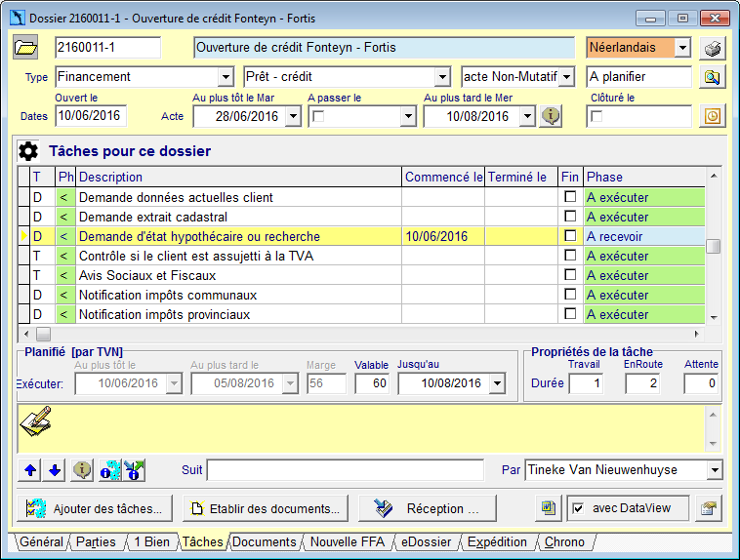Switch to the eDossier tab
The image size is (740, 560).
pos(427,542)
